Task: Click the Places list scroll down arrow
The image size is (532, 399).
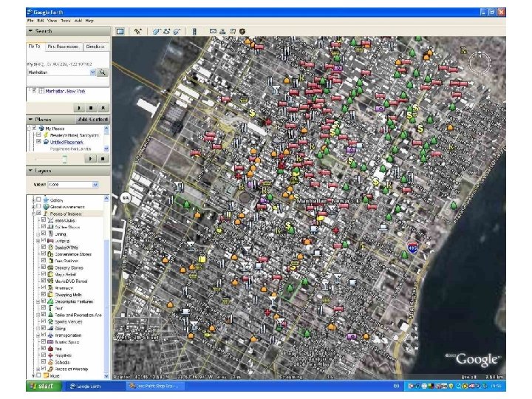Action: pos(106,149)
